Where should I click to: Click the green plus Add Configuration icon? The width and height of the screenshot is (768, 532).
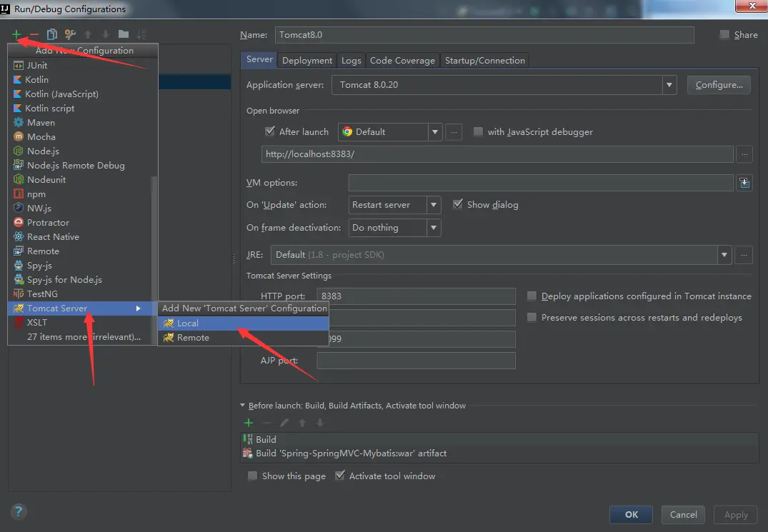pyautogui.click(x=16, y=34)
